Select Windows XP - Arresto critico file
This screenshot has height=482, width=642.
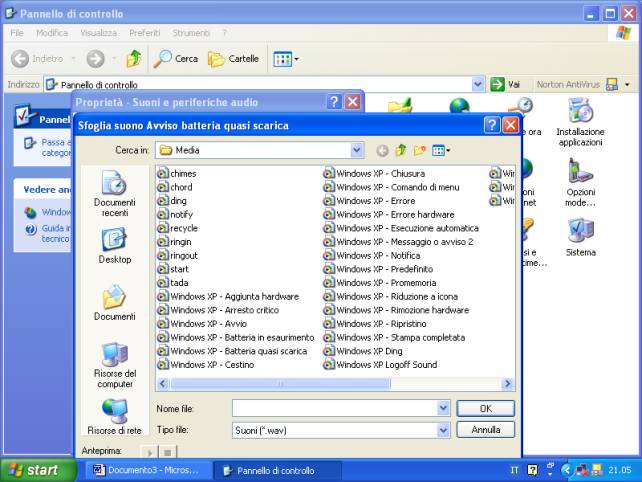[218, 310]
